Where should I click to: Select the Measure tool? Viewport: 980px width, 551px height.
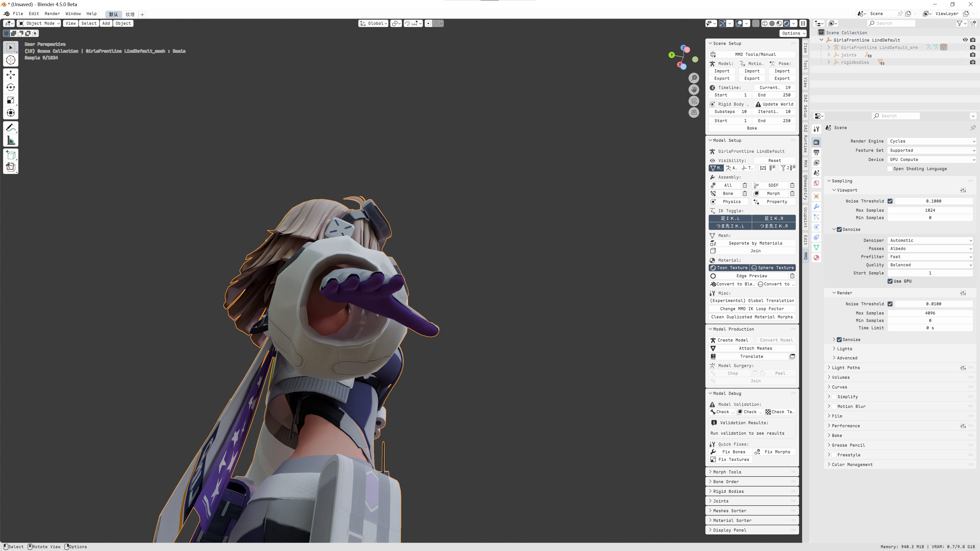[11, 141]
